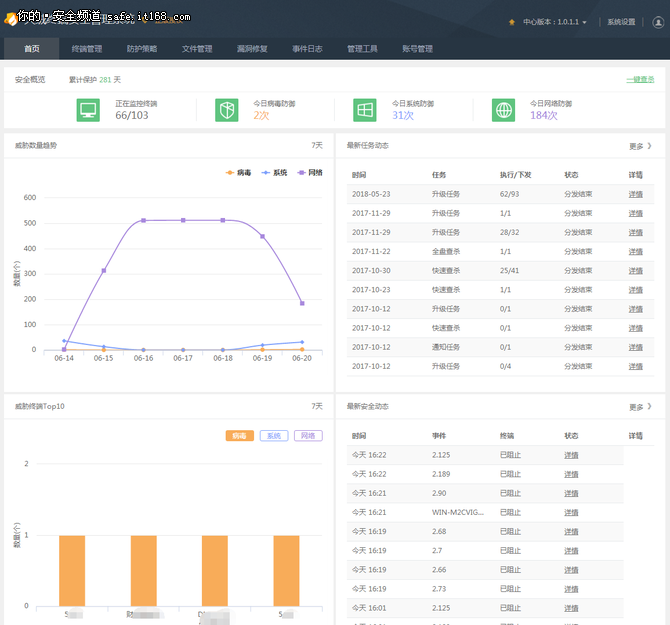Switch to the 事件日志 tab
This screenshot has height=625, width=670.
tap(307, 49)
